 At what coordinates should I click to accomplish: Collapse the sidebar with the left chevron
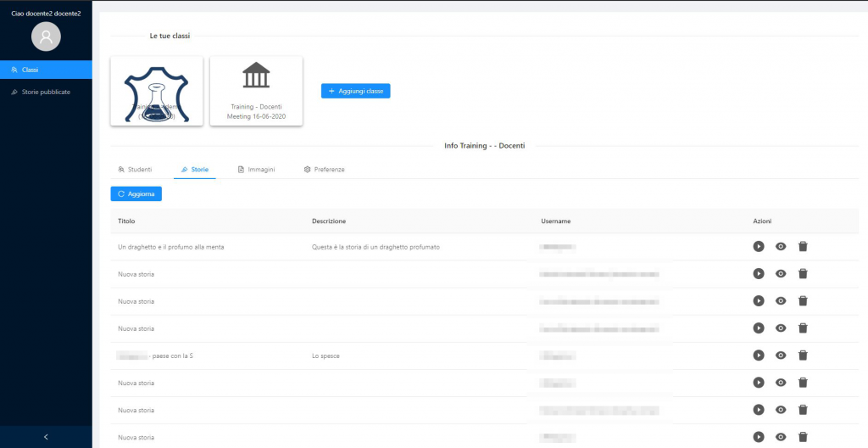(46, 436)
